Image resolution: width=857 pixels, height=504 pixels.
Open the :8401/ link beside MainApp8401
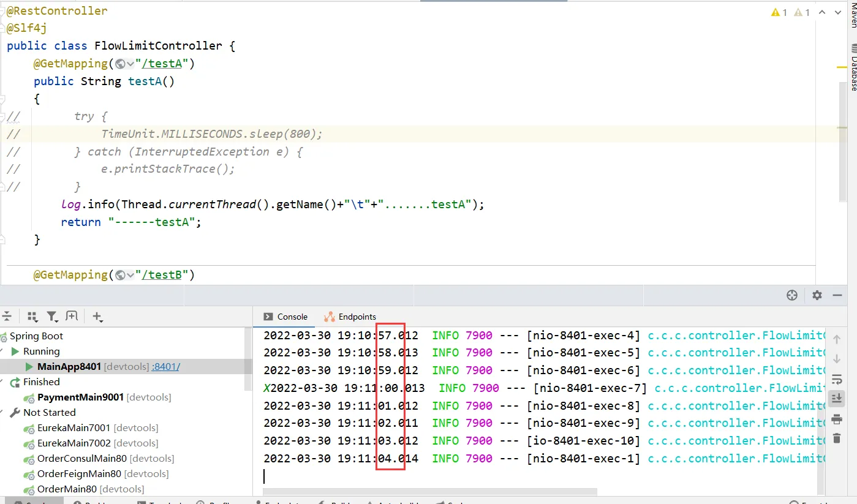pos(166,367)
